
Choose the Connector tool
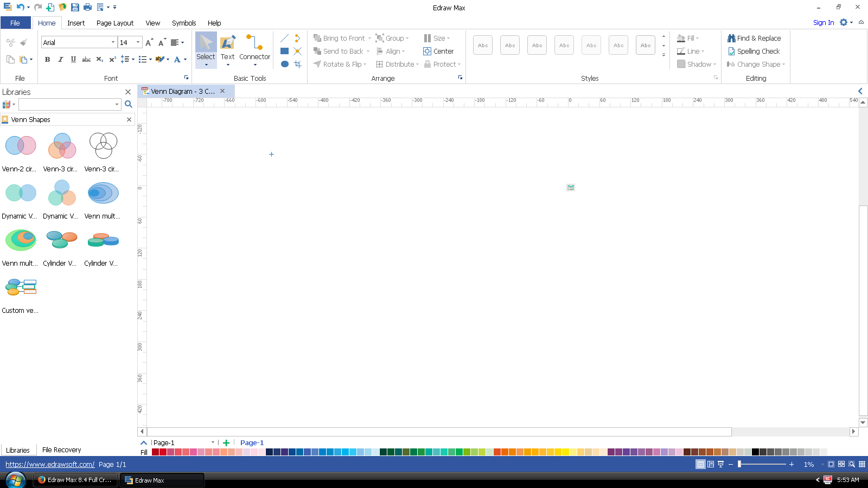[254, 48]
